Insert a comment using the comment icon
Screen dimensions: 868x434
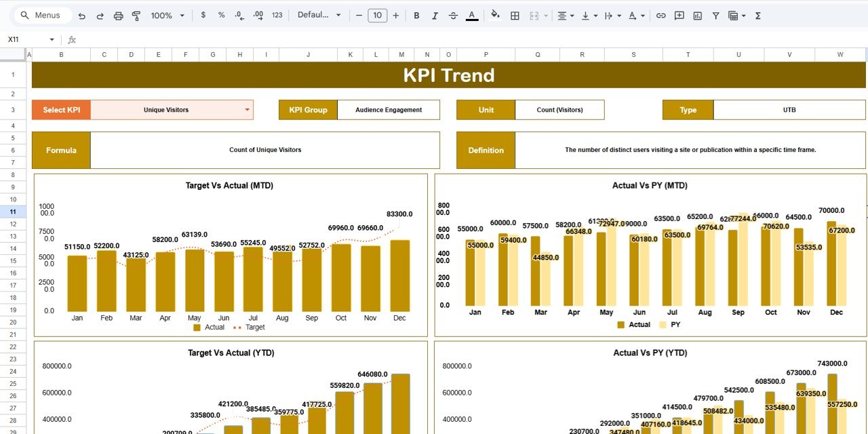[x=679, y=15]
